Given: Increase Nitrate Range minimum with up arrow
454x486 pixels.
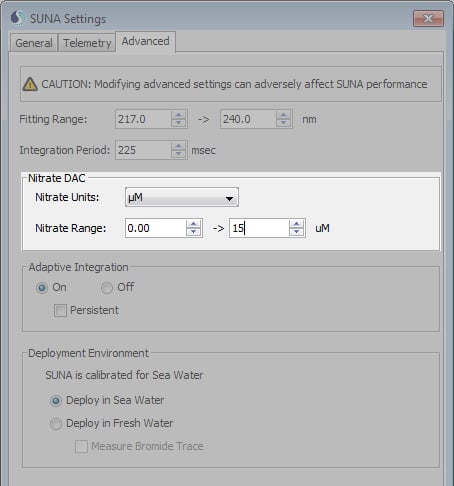Looking at the screenshot, I should tap(194, 224).
